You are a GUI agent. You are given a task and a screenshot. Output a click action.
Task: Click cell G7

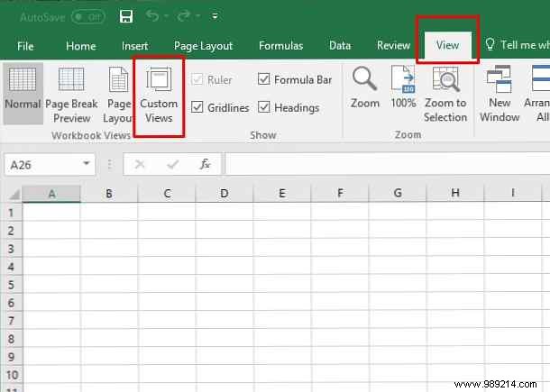click(x=398, y=321)
